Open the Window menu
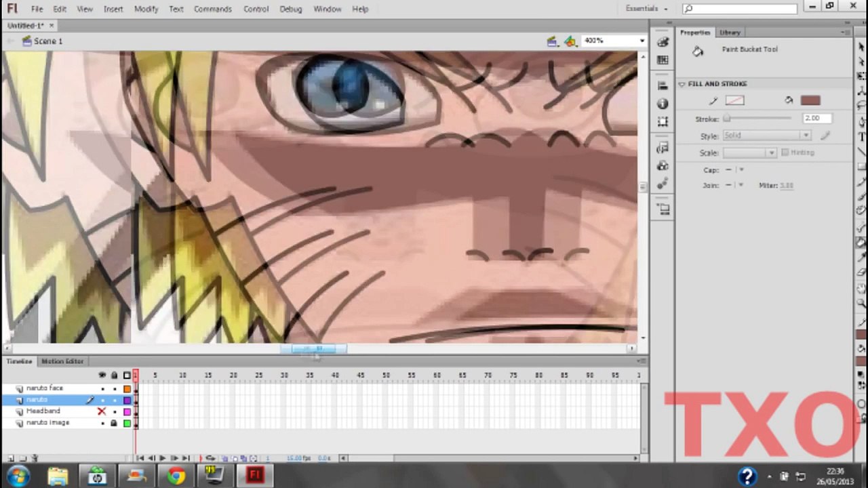The width and height of the screenshot is (868, 488). (x=327, y=9)
